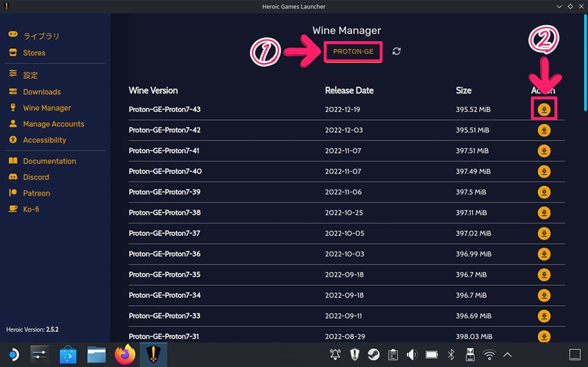Open clipboard tray icon

(x=393, y=354)
